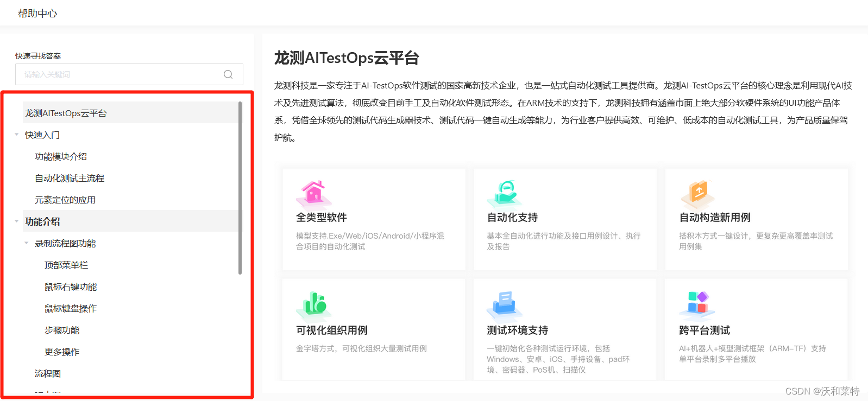Viewport: 868px width, 401px height.
Task: Open 功能模块介绍 in the sidebar
Action: point(61,156)
